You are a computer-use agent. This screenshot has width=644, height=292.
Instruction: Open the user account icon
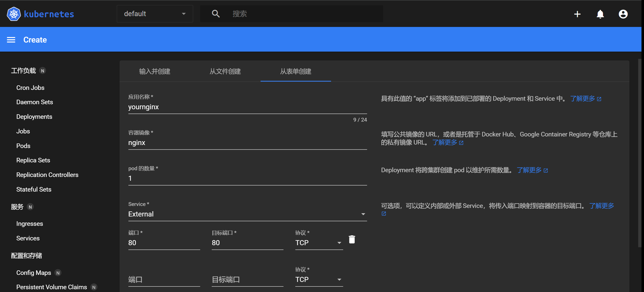tap(623, 14)
